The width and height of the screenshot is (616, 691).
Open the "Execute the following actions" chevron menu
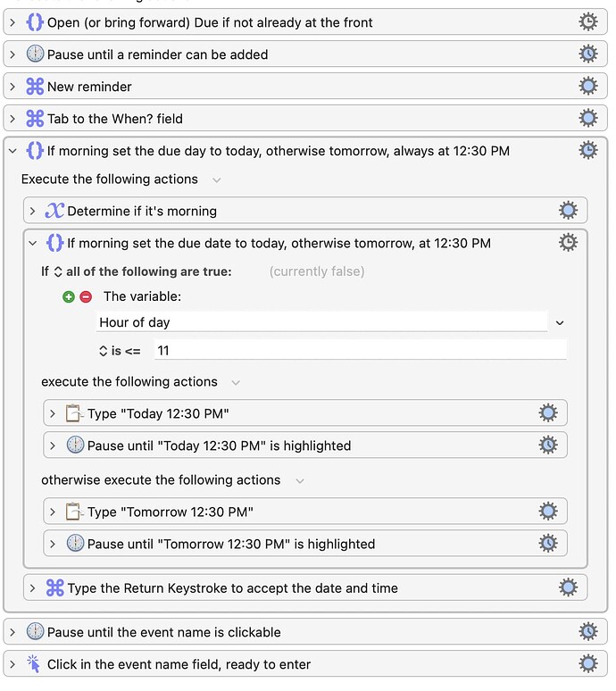216,179
